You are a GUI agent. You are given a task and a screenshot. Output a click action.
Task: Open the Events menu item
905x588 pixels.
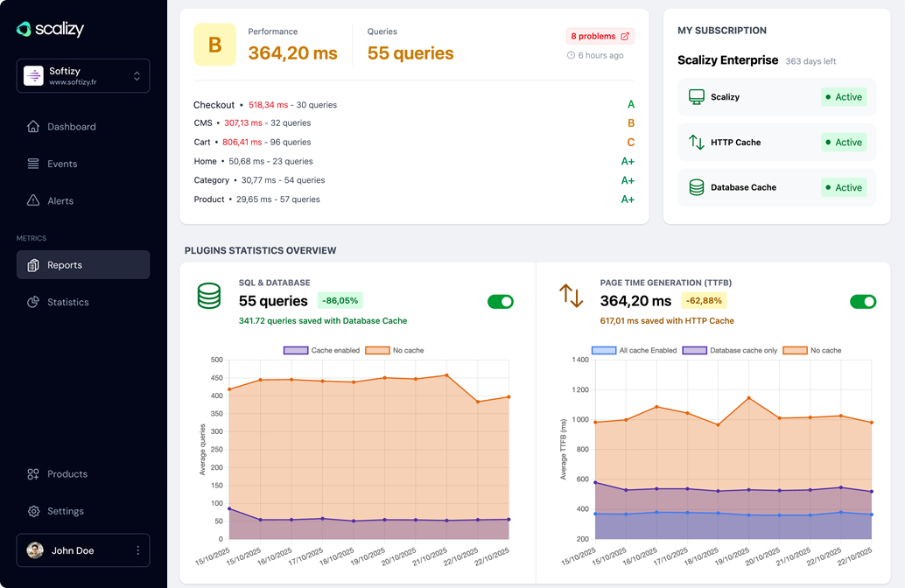click(x=62, y=164)
